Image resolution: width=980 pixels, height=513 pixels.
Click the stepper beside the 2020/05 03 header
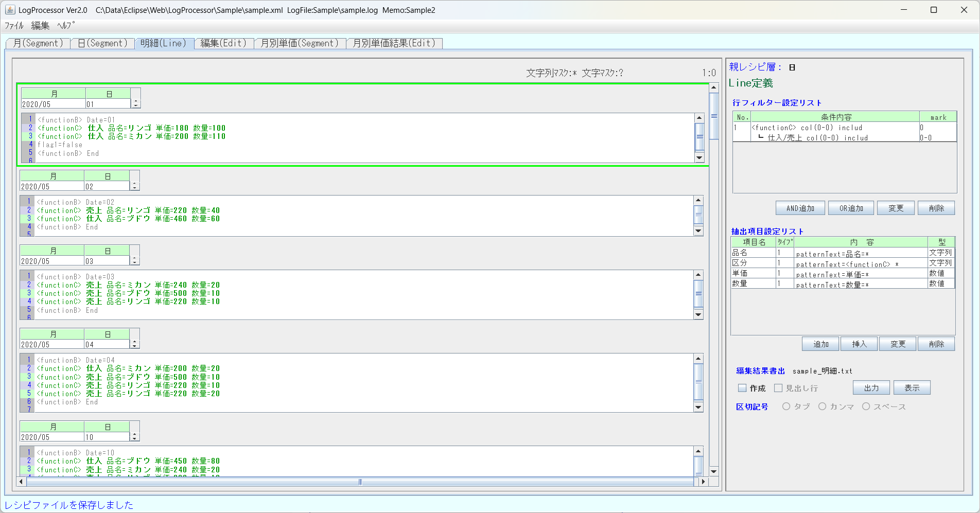point(135,260)
